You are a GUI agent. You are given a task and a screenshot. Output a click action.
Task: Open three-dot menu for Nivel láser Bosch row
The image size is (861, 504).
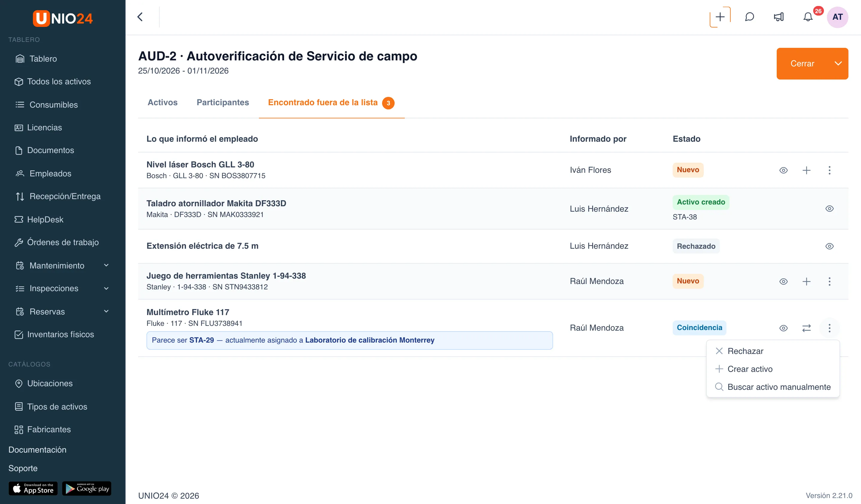829,170
